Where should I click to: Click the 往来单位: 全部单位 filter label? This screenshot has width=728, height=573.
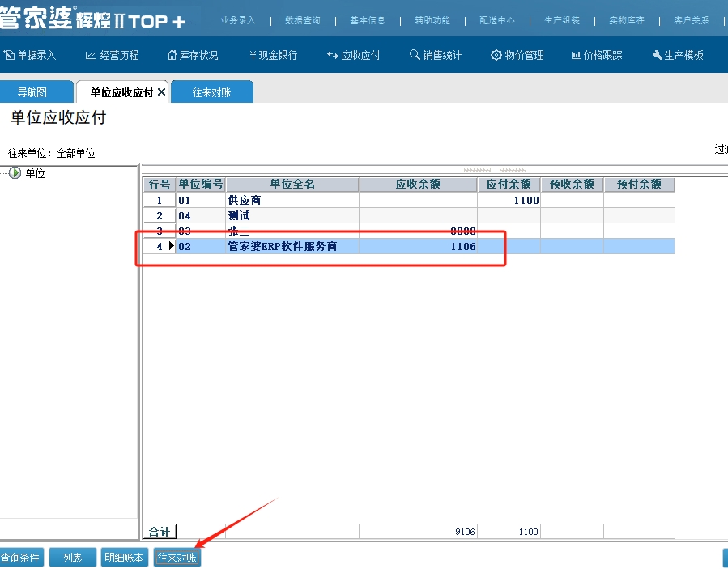52,153
